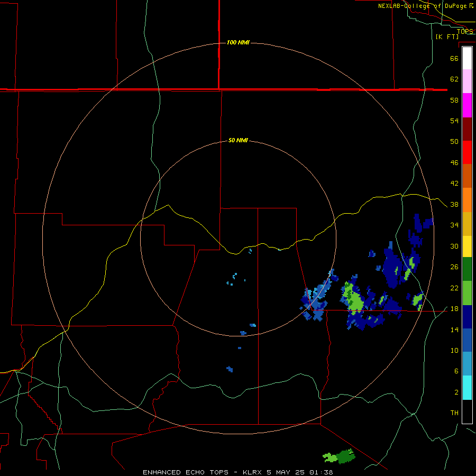Image resolution: width=476 pixels, height=476 pixels.
Task: Click the ENHANCED ECHO TOPS product title
Action: click(x=186, y=472)
